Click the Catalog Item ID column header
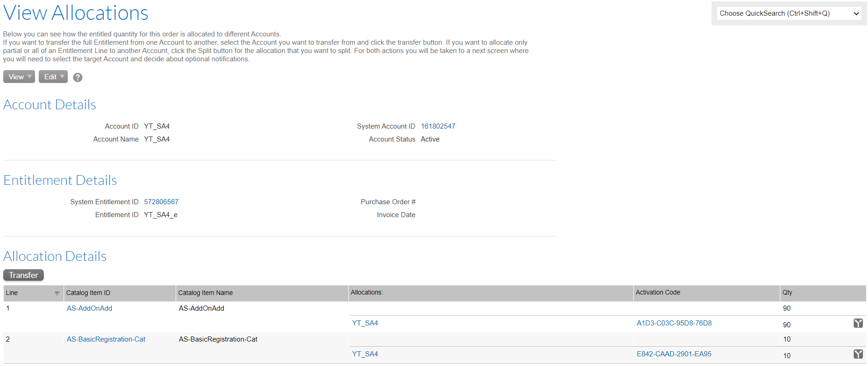Screen dimensions: 868x366 pyautogui.click(x=119, y=293)
